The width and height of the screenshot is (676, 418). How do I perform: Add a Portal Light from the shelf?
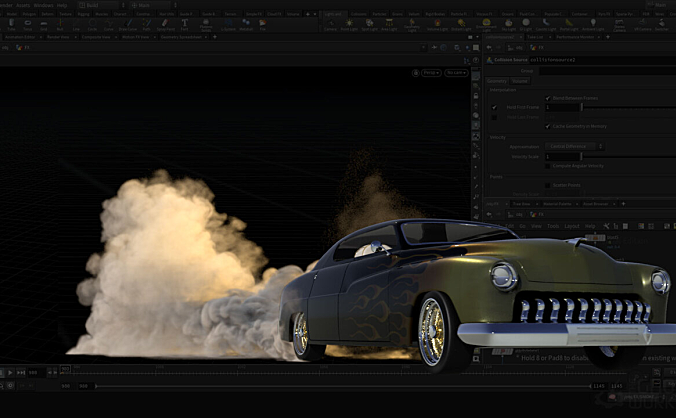click(569, 25)
